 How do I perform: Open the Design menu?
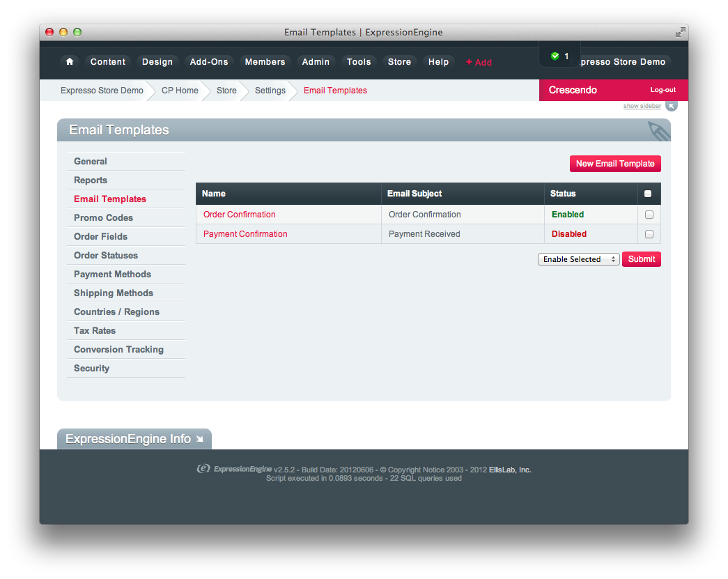coord(157,62)
